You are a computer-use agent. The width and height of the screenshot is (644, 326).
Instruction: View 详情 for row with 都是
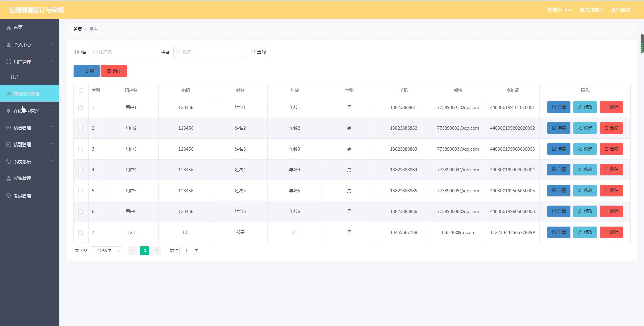(559, 232)
